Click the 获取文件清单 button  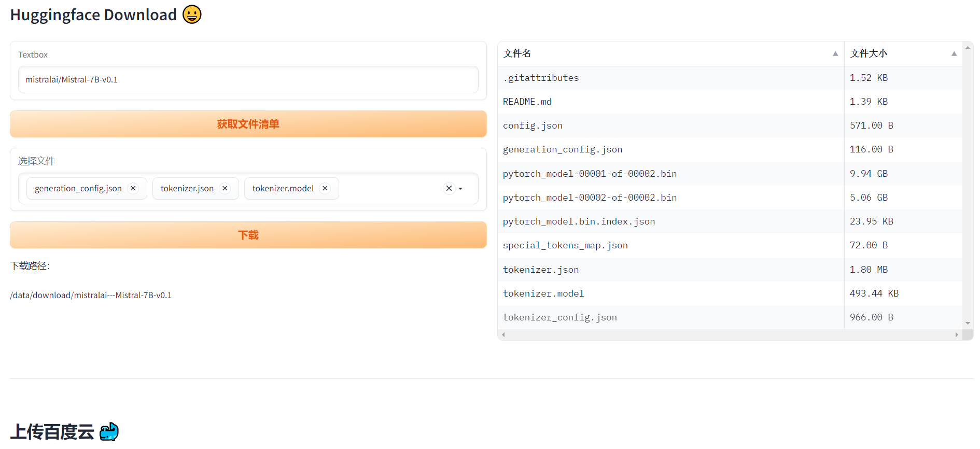pyautogui.click(x=248, y=124)
